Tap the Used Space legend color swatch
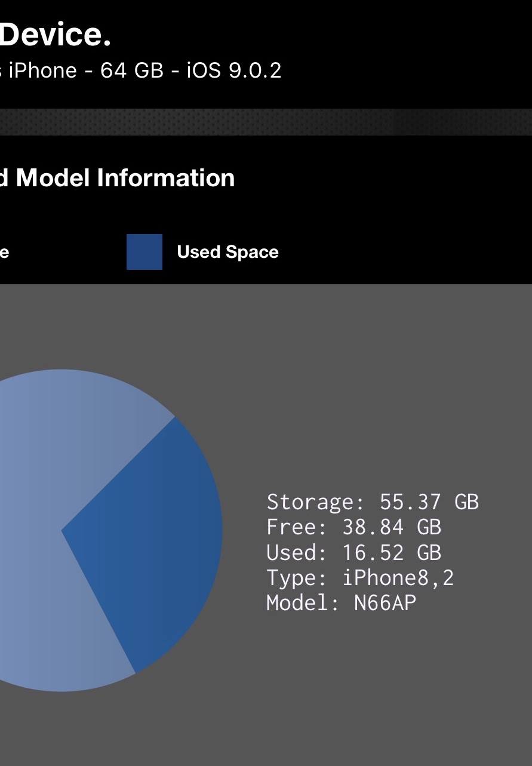The image size is (532, 766). click(x=144, y=252)
